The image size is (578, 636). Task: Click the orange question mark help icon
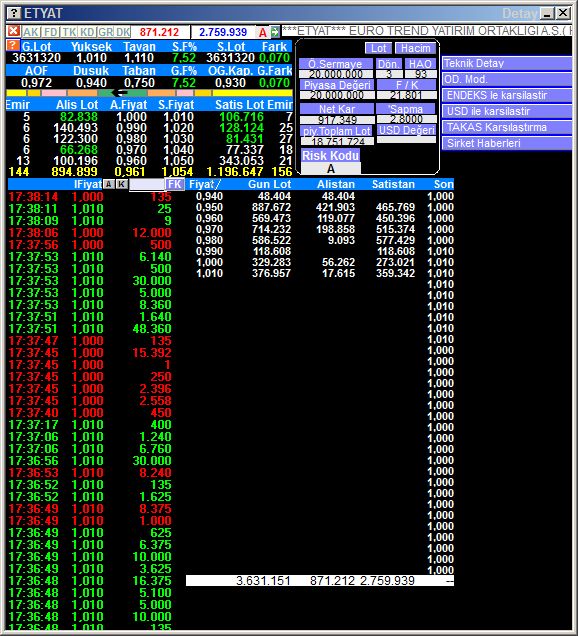tap(13, 45)
